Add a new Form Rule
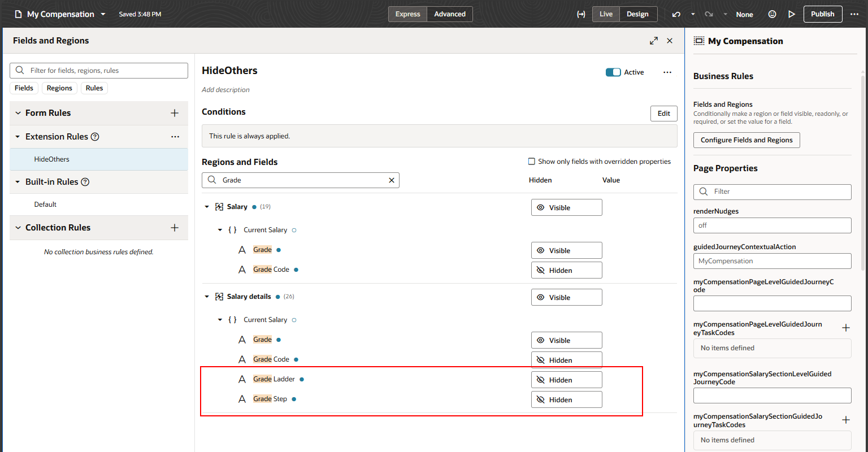Viewport: 868px width, 452px height. click(x=175, y=113)
